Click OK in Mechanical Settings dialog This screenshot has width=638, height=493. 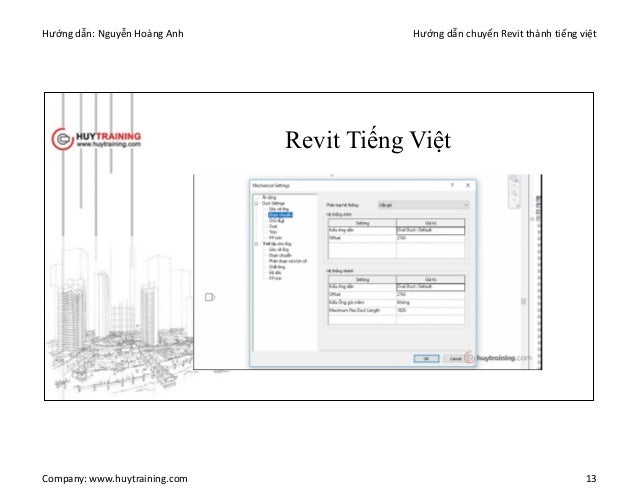tap(426, 358)
